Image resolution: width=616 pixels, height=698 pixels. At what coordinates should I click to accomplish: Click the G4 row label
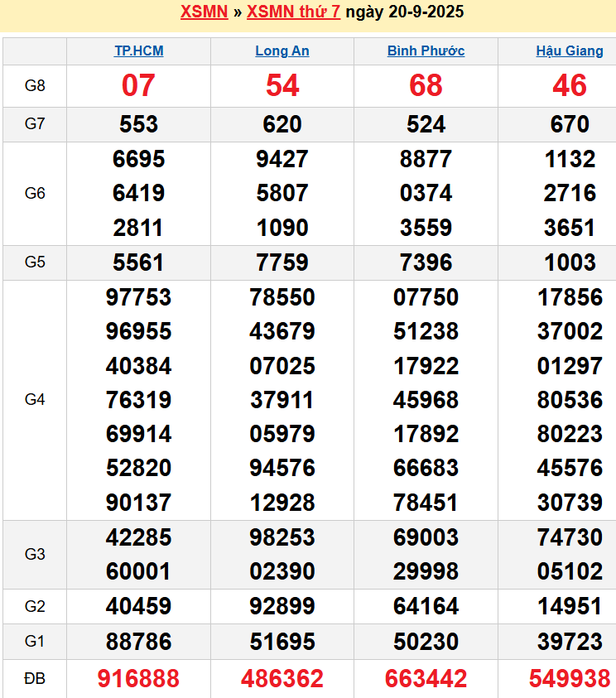[35, 400]
